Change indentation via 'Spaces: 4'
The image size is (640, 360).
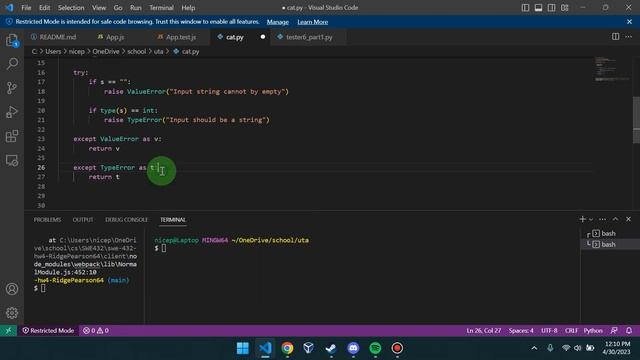point(521,330)
